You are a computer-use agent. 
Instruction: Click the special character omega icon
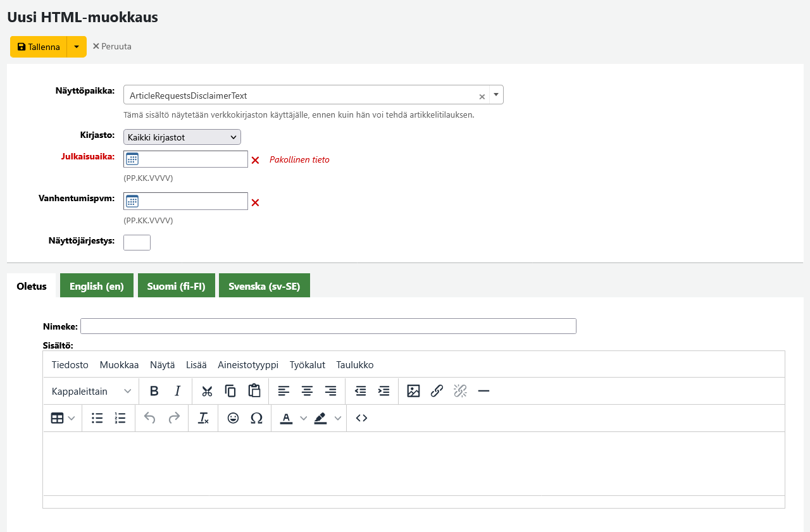(x=256, y=418)
